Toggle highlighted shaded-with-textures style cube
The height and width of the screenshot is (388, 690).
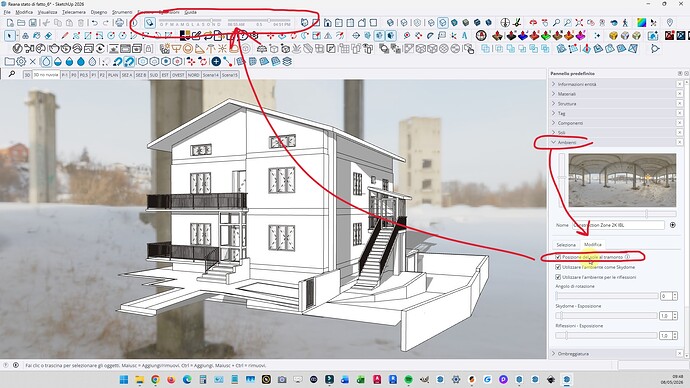443,22
